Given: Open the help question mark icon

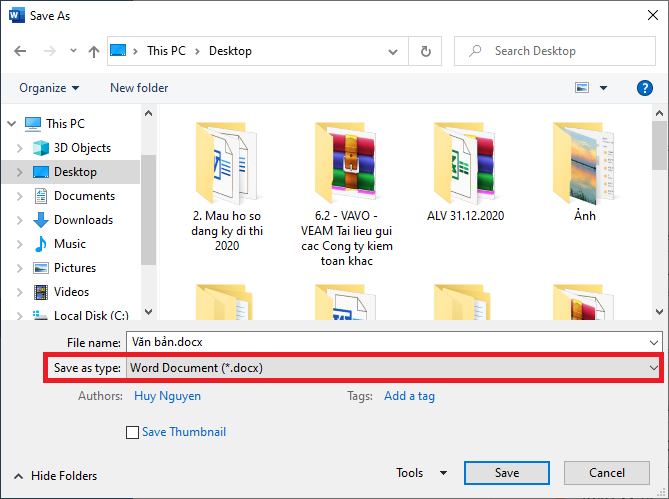Looking at the screenshot, I should click(x=644, y=88).
